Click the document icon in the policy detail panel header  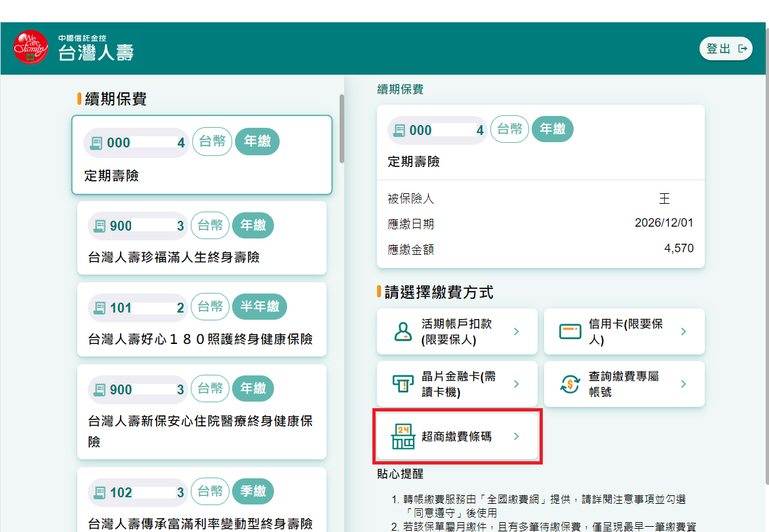tap(400, 130)
